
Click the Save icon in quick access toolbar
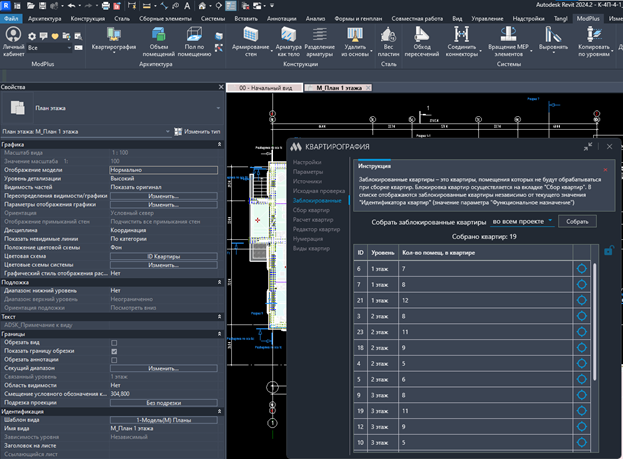42,6
